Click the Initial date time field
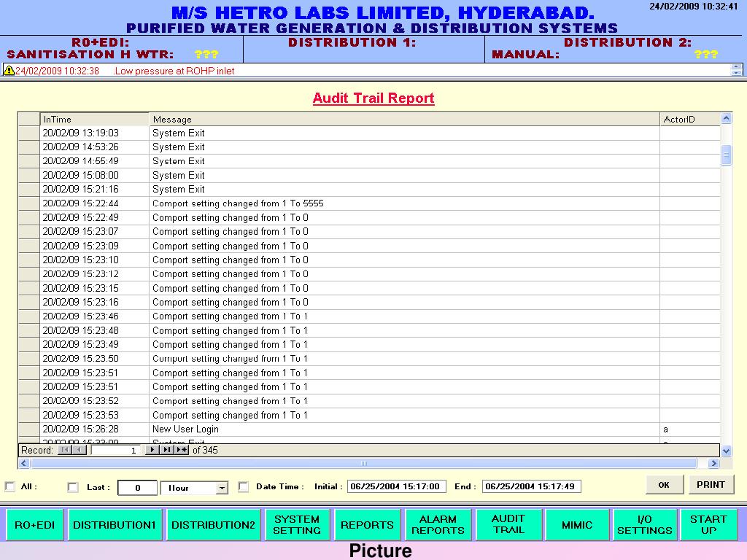Screen dimensions: 747x560 tap(396, 486)
